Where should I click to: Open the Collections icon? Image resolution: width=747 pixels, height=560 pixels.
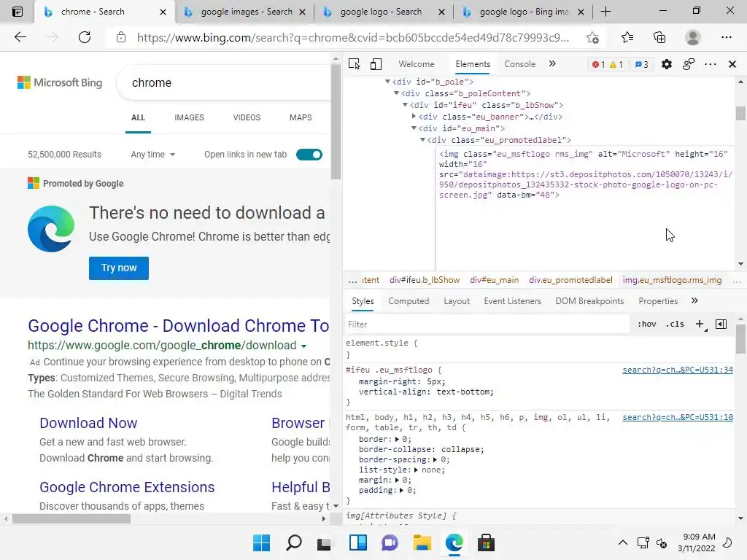(x=659, y=37)
